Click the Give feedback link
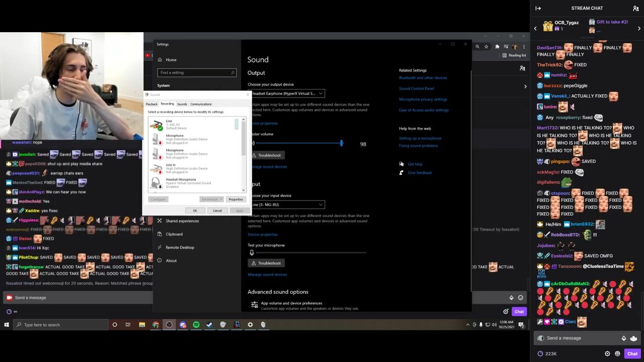 point(420,172)
